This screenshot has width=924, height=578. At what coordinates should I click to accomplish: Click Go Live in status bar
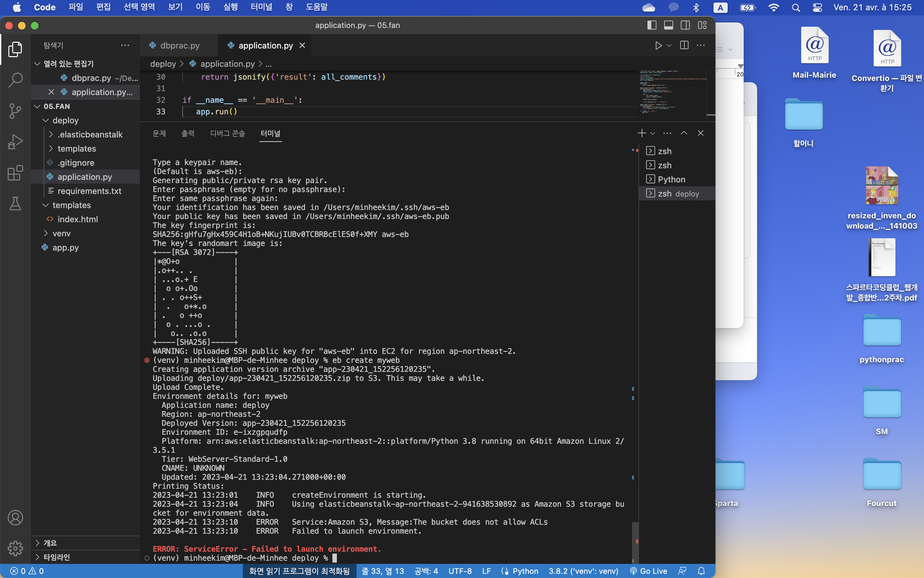coord(648,571)
